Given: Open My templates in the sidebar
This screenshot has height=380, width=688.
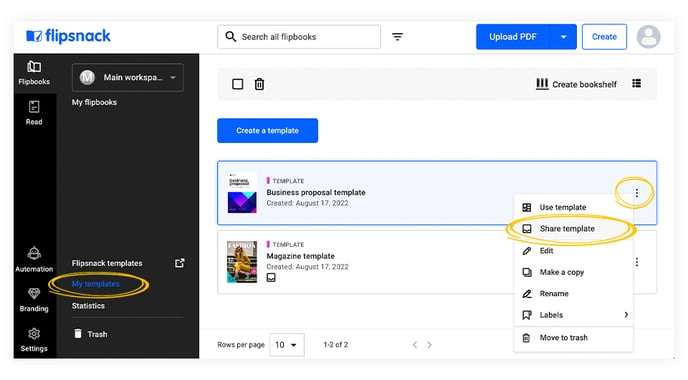Looking at the screenshot, I should coord(96,284).
